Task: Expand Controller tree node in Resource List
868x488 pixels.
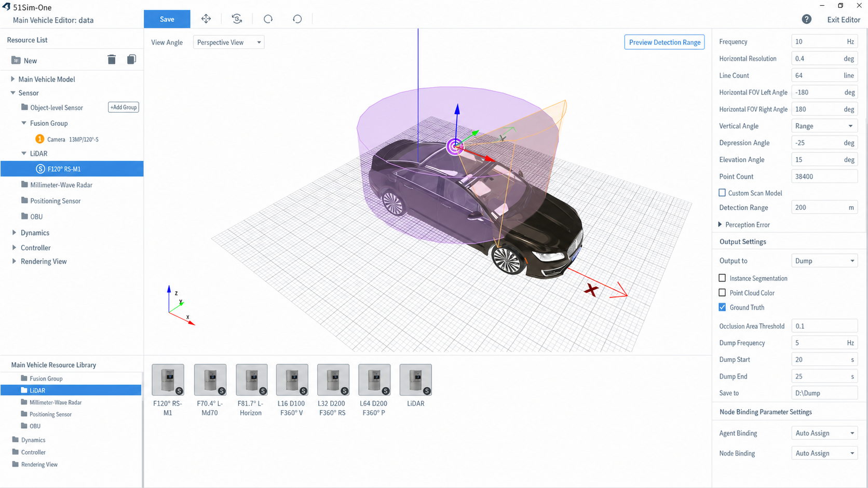Action: [14, 248]
